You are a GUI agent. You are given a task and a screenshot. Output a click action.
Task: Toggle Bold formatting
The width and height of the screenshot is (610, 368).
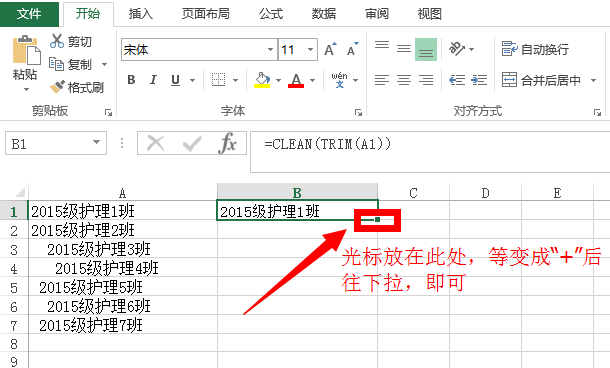pyautogui.click(x=131, y=80)
